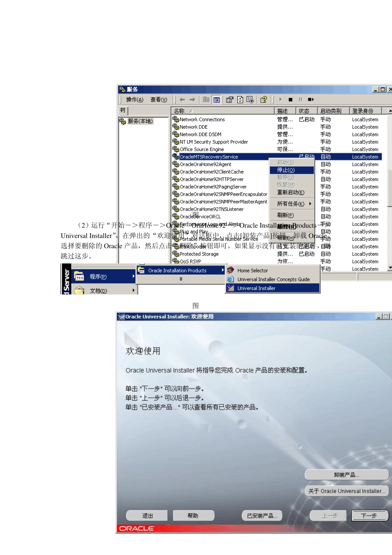
Task: Click the Programs folder icon in Start menu
Action: coord(79,276)
